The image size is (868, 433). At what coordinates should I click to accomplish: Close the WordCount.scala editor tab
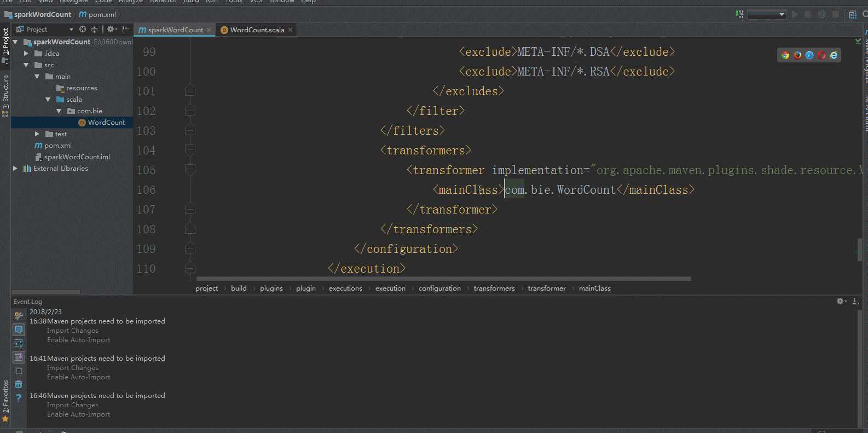(291, 30)
